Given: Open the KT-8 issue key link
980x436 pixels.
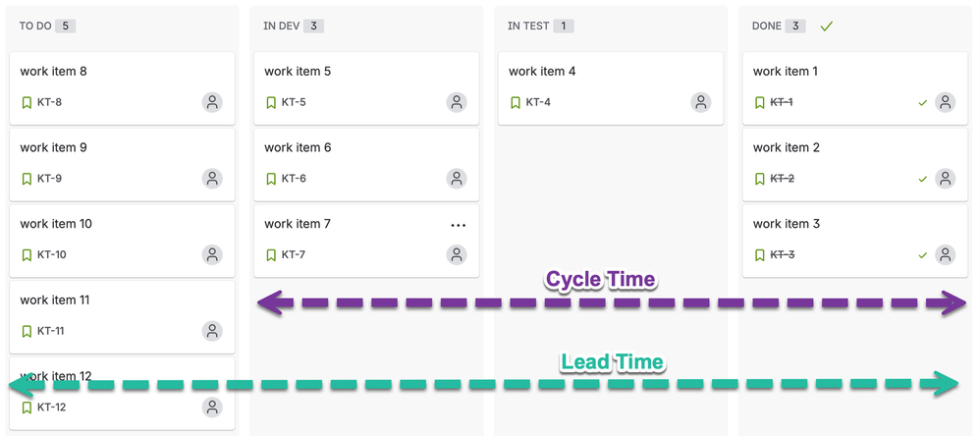Looking at the screenshot, I should click(x=49, y=102).
